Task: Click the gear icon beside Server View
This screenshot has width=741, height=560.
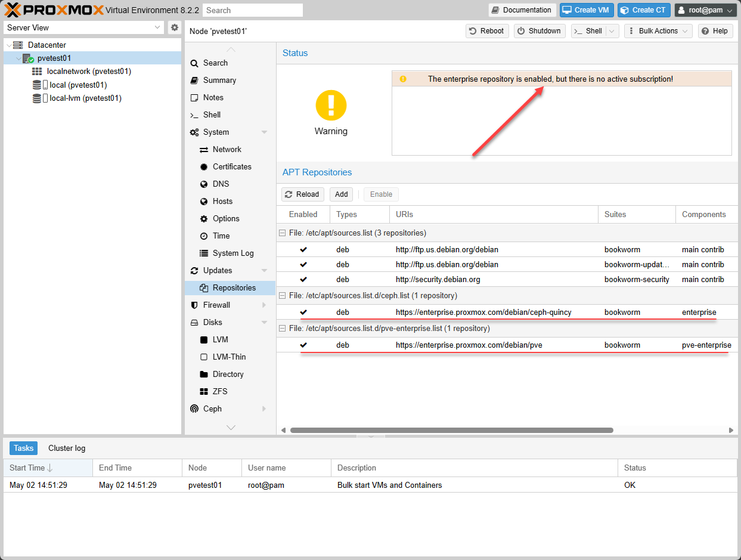Action: [174, 27]
